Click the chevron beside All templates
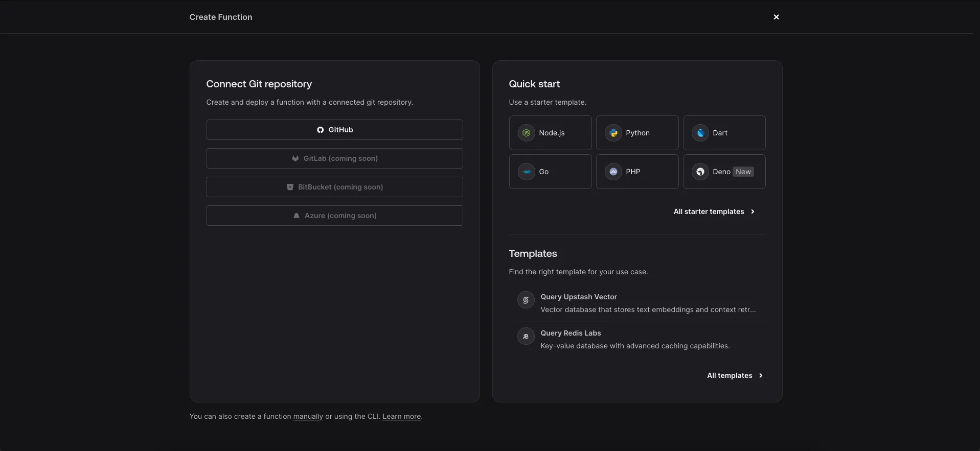Image resolution: width=980 pixels, height=451 pixels. 761,375
